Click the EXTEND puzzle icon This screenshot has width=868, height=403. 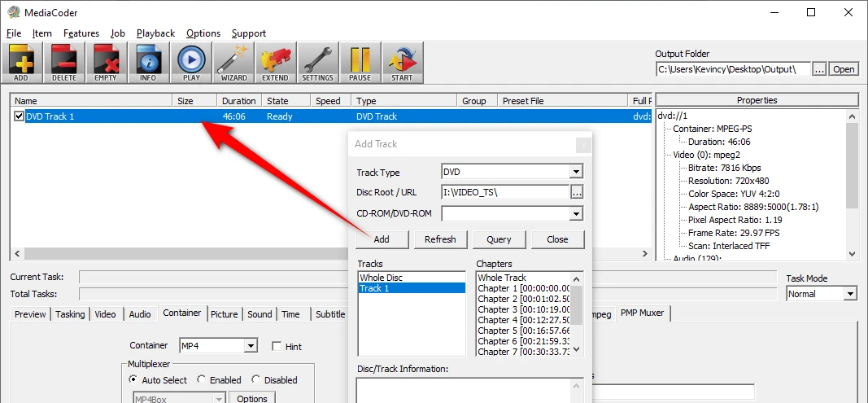276,63
